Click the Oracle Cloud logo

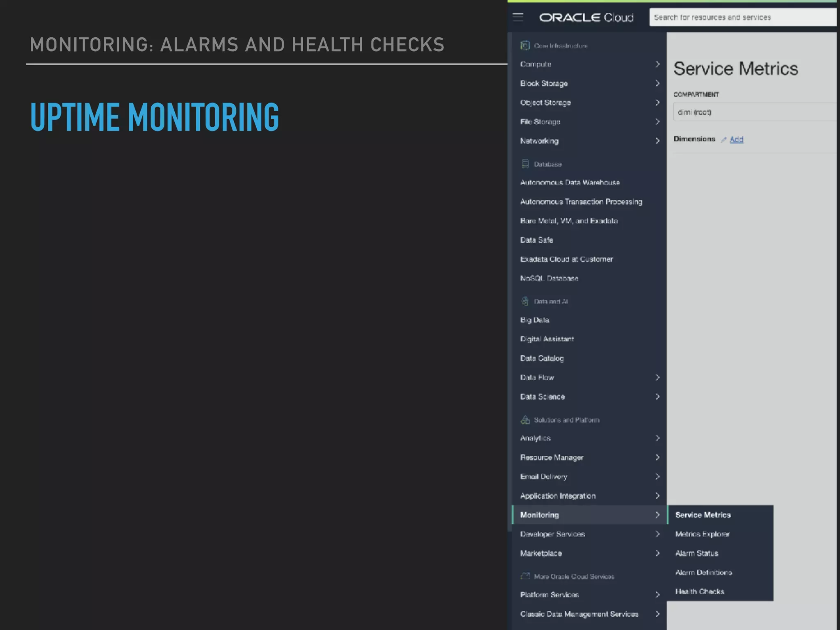point(587,17)
